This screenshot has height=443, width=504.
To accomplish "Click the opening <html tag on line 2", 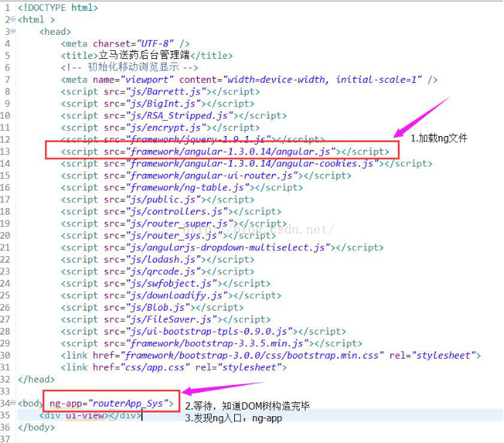I will click(x=31, y=20).
